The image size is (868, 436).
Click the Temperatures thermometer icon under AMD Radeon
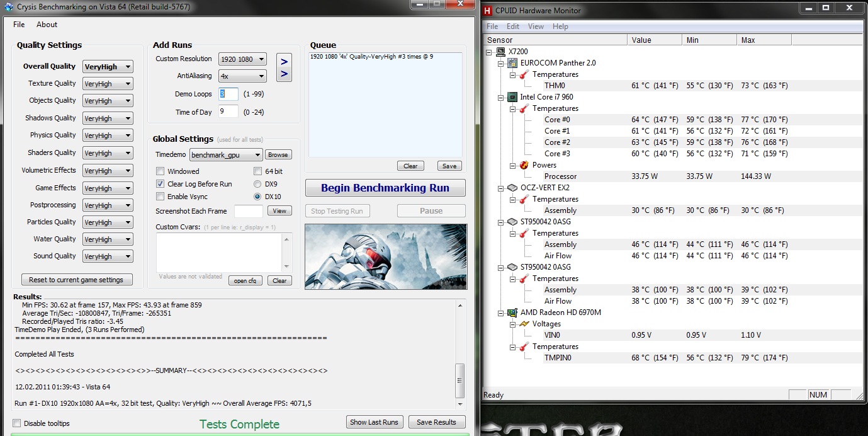[x=524, y=347]
